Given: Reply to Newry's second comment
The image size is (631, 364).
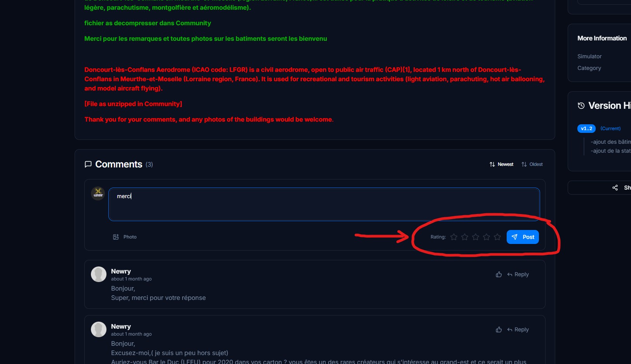Looking at the screenshot, I should pyautogui.click(x=518, y=329).
